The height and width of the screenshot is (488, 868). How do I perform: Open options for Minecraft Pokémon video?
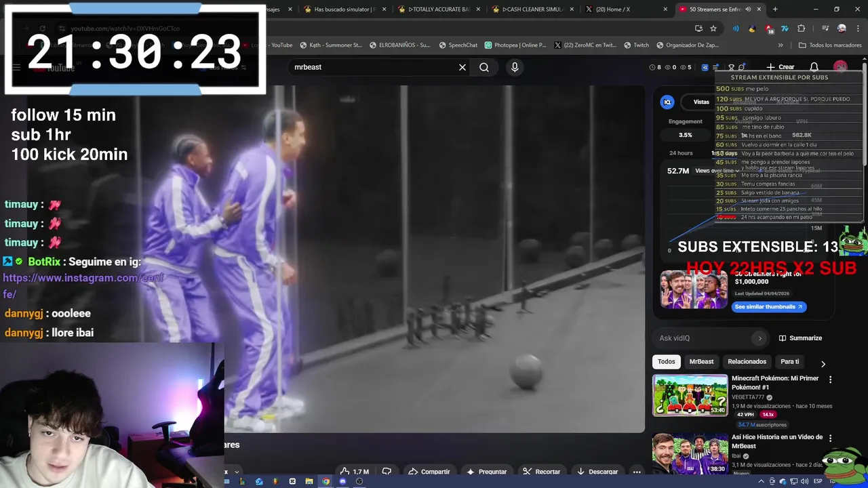(x=830, y=380)
